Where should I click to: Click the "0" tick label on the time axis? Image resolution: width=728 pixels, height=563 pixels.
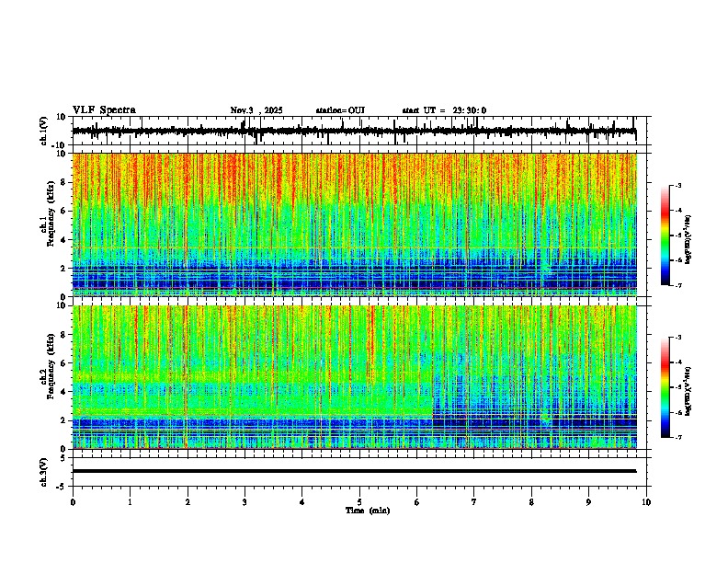(x=73, y=502)
